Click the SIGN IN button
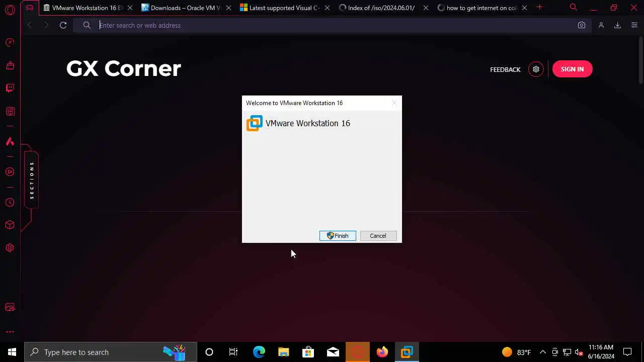644x362 pixels. [572, 69]
